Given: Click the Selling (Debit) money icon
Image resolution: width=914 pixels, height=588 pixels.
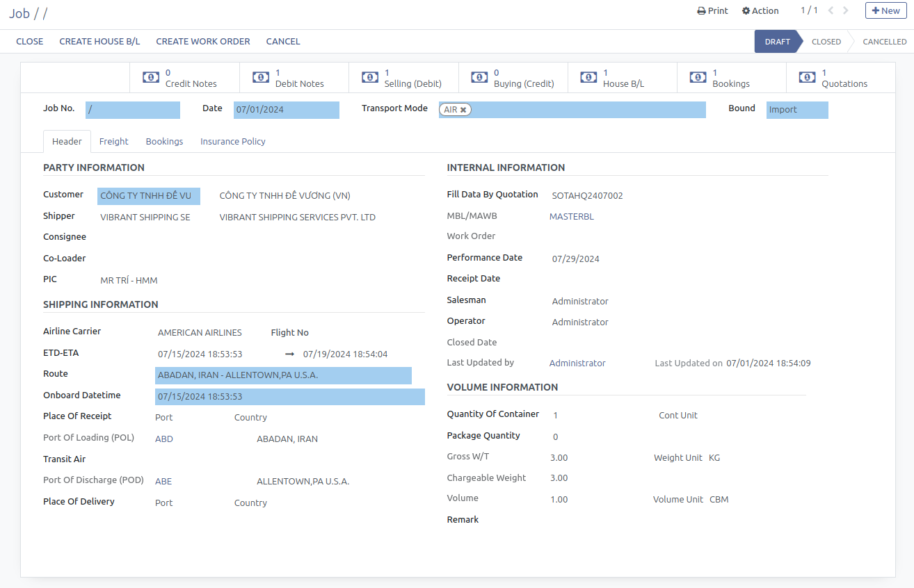Looking at the screenshot, I should [x=370, y=77].
